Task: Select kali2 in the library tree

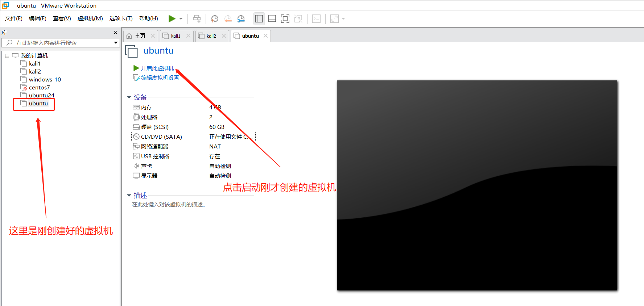Action: click(35, 72)
